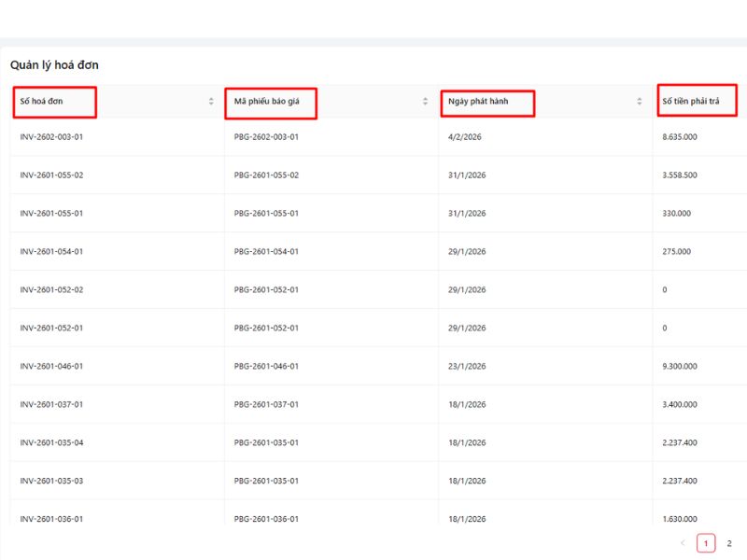Screen dimensions: 747x560
Task: Click the amount 8.635.000
Action: click(680, 137)
